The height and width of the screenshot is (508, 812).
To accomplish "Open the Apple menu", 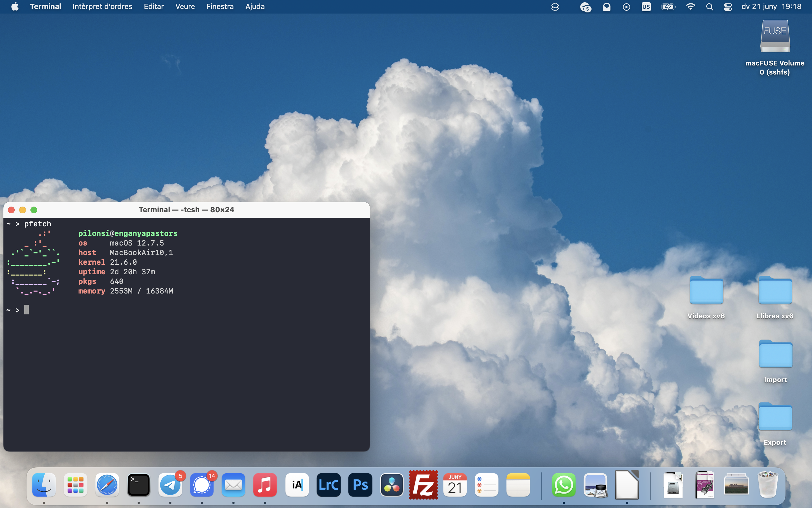I will pyautogui.click(x=15, y=6).
